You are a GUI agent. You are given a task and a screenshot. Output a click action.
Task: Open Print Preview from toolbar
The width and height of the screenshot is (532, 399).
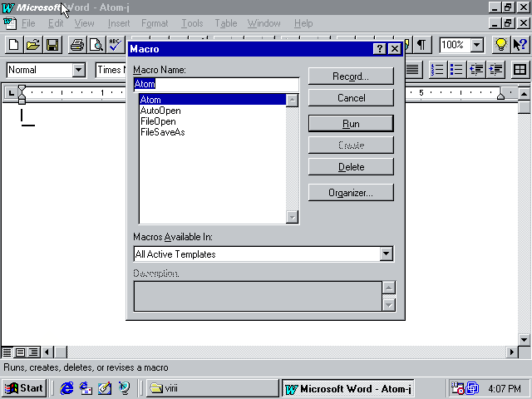click(96, 45)
